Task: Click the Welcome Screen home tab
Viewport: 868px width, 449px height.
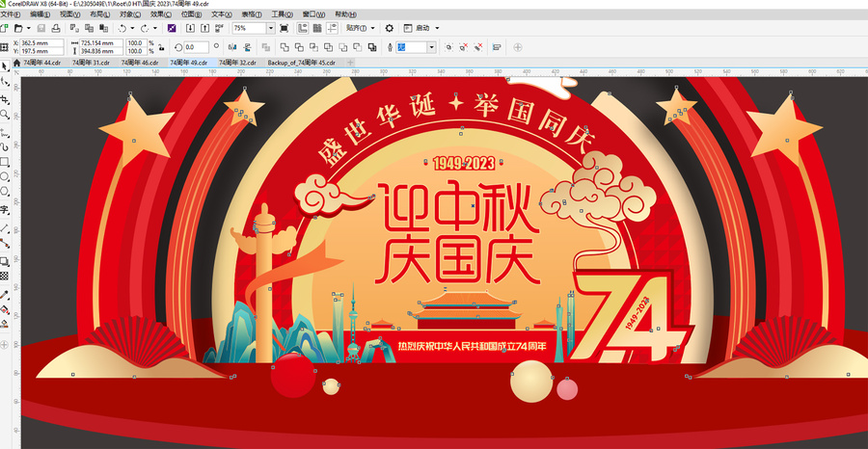Action: [x=16, y=63]
